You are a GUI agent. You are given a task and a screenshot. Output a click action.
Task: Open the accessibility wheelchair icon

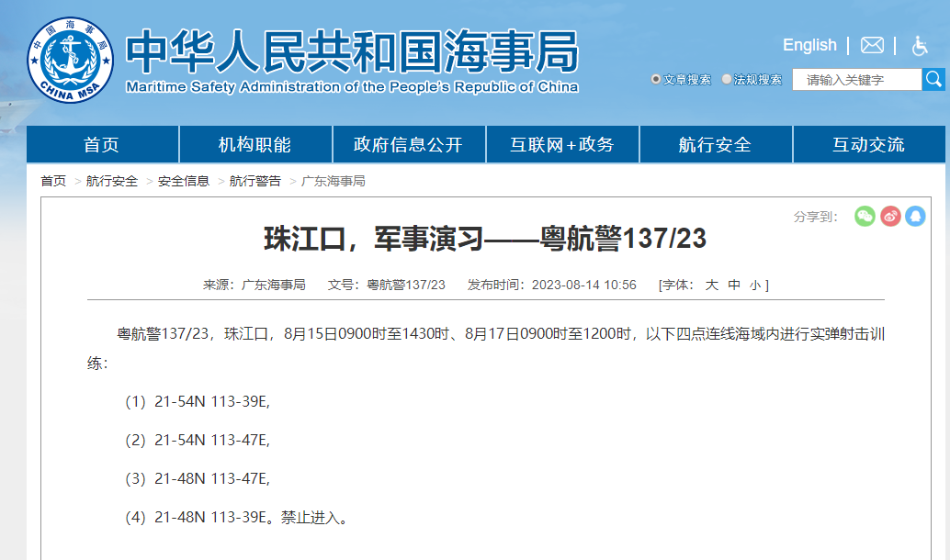[x=920, y=45]
